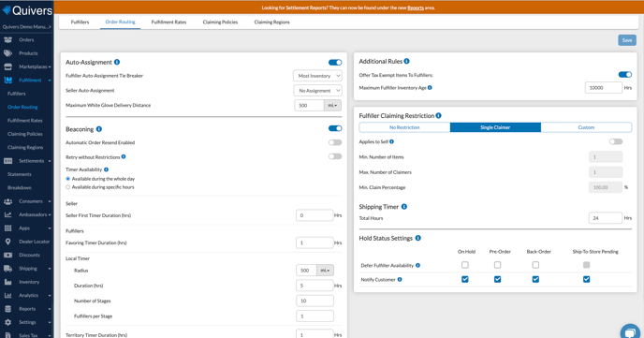Open the Reports link in banner
Viewport: 644px width, 338px height.
click(x=416, y=7)
